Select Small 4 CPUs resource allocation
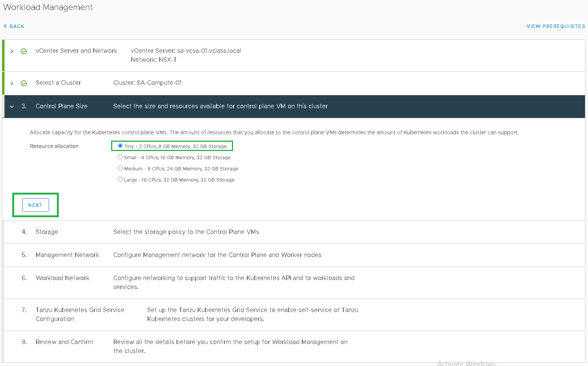The image size is (588, 366). click(120, 157)
